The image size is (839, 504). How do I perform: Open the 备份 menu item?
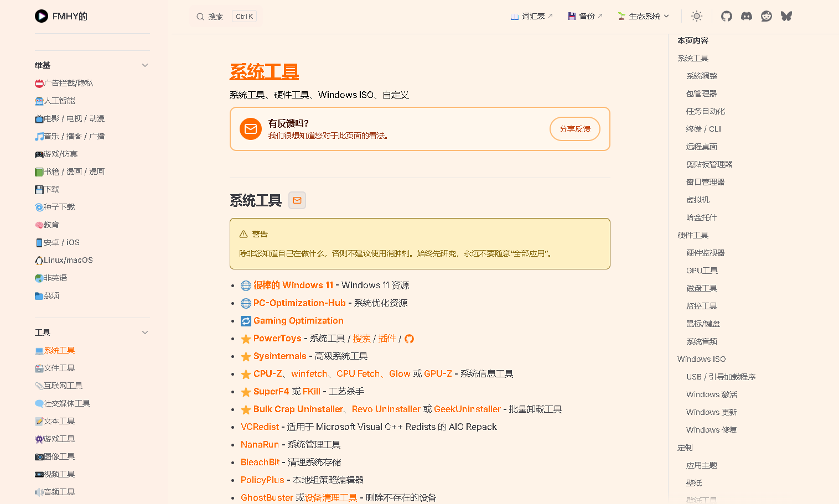point(584,16)
